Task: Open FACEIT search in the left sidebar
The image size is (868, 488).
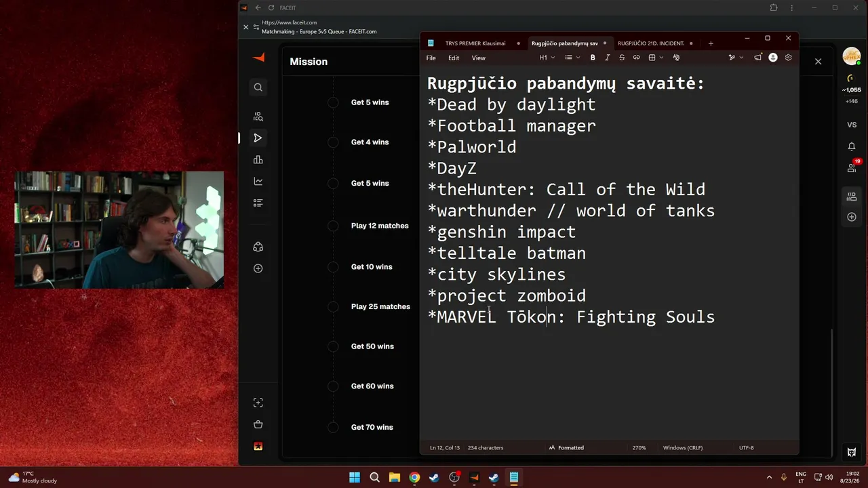Action: pyautogui.click(x=258, y=87)
